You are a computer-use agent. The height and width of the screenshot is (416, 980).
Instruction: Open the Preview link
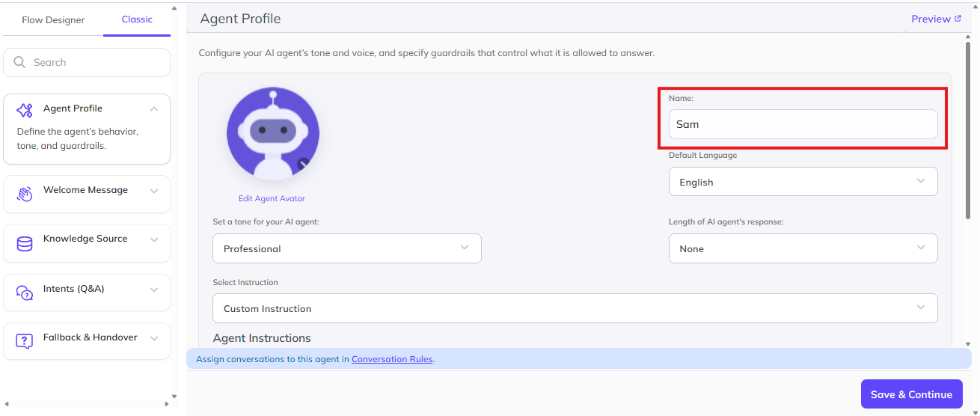(931, 19)
